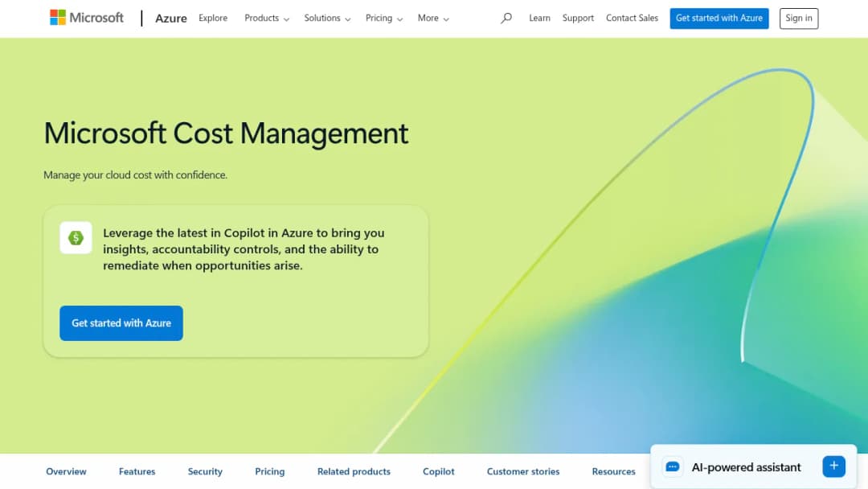868x489 pixels.
Task: Click the AI-powered assistant label
Action: click(746, 466)
